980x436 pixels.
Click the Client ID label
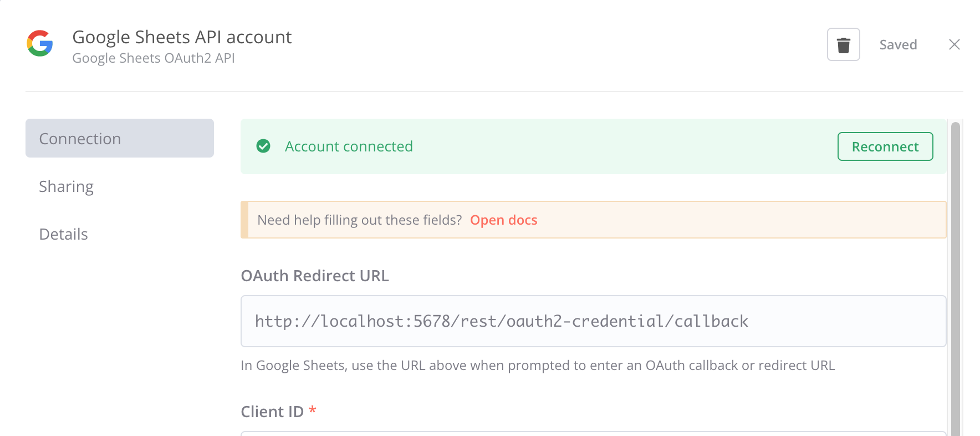pyautogui.click(x=272, y=412)
